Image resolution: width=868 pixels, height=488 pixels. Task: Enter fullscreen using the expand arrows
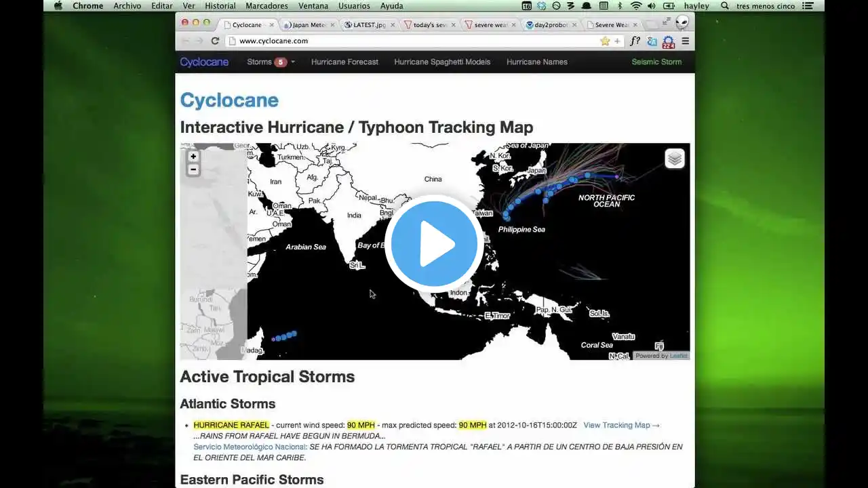pyautogui.click(x=667, y=21)
